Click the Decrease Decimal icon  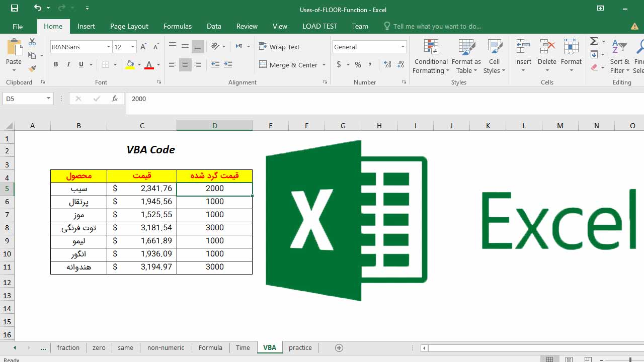[x=400, y=64]
